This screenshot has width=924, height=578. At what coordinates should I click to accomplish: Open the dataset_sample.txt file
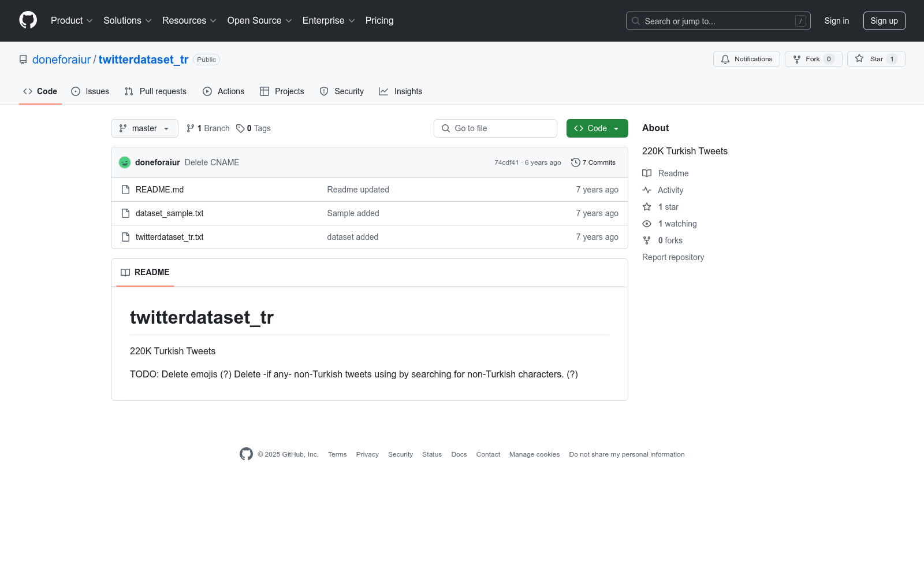pos(170,213)
